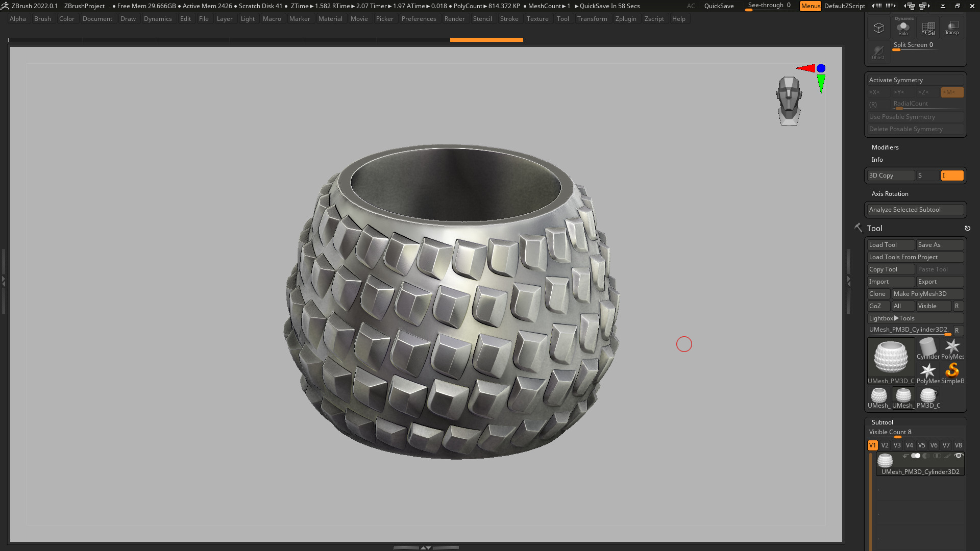Toggle Solo mode icon
The image size is (980, 551).
coord(903,27)
